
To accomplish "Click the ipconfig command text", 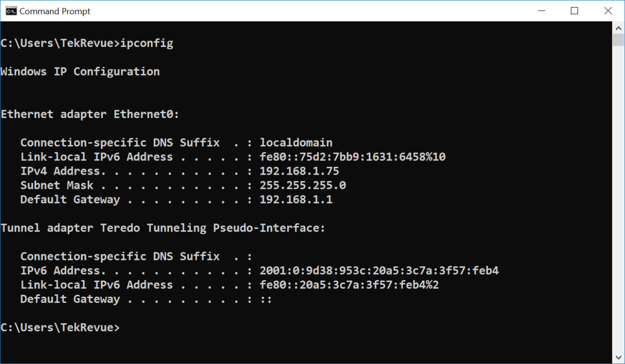I will point(146,43).
